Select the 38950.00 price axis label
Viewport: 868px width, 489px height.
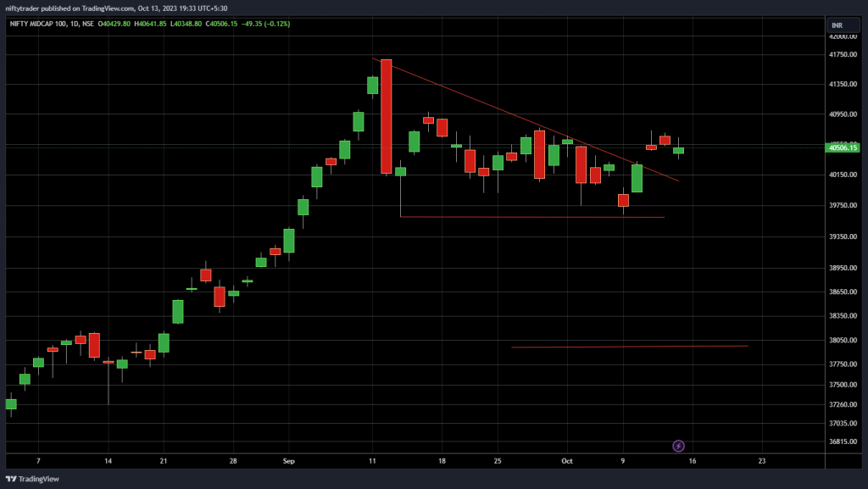point(843,268)
